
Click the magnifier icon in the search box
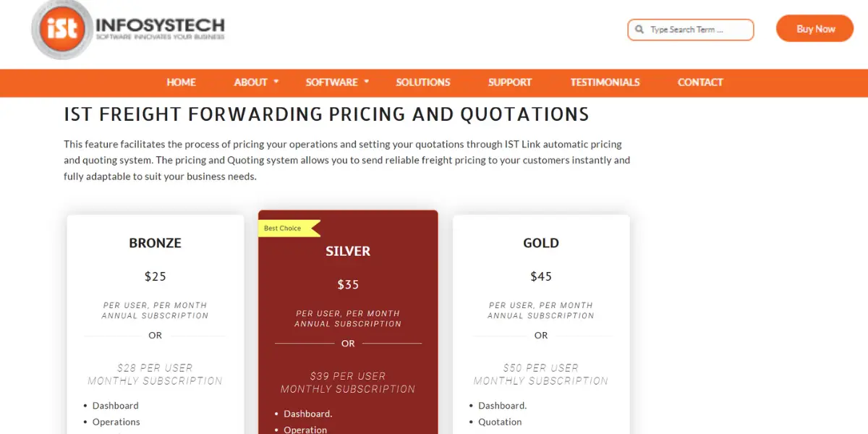pyautogui.click(x=639, y=30)
